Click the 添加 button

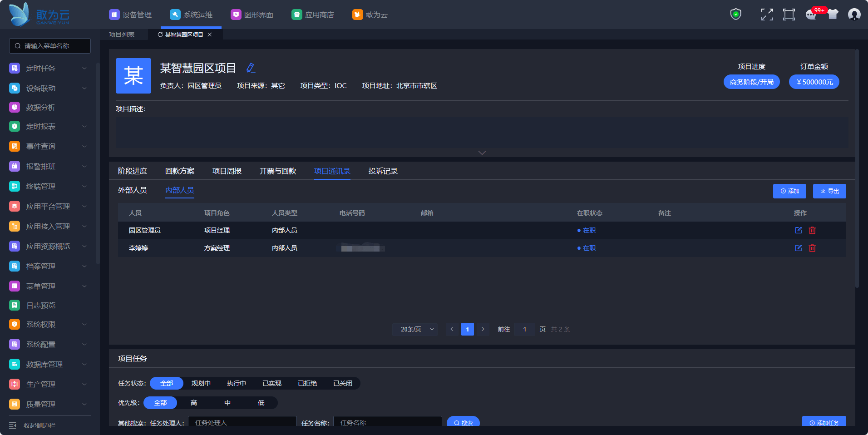click(x=789, y=191)
